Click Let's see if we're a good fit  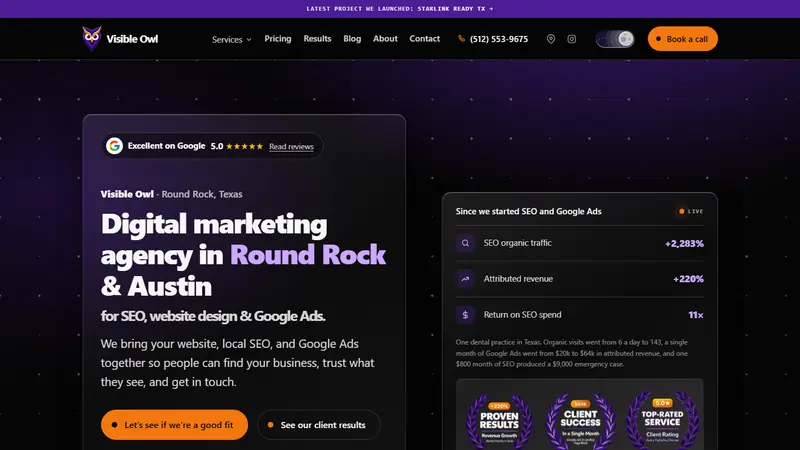pos(174,424)
